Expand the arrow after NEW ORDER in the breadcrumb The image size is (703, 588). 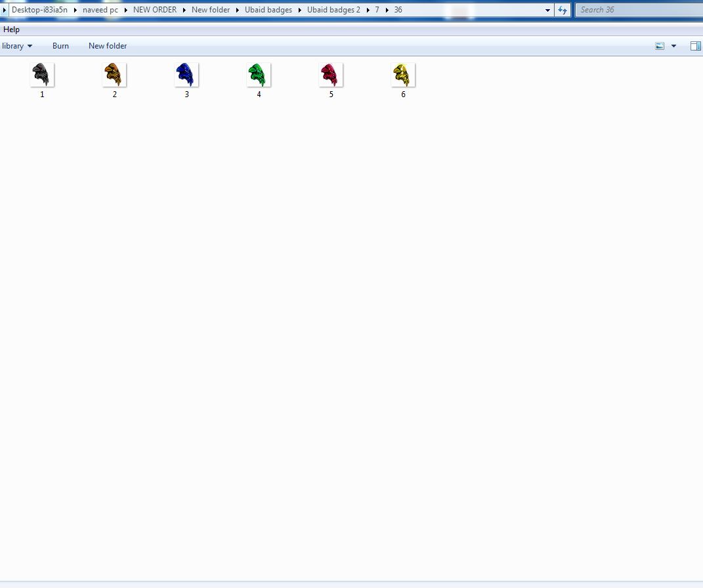tap(184, 10)
